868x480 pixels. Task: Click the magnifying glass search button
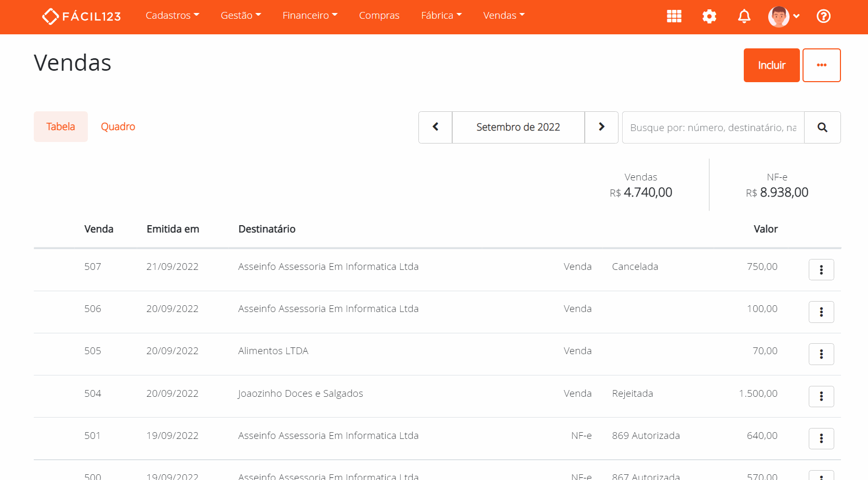[x=822, y=127]
